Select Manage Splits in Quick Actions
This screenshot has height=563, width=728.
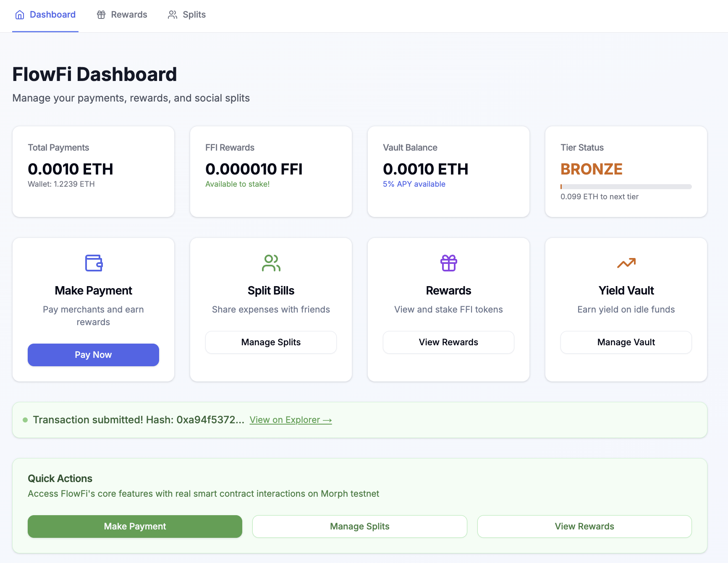click(359, 527)
